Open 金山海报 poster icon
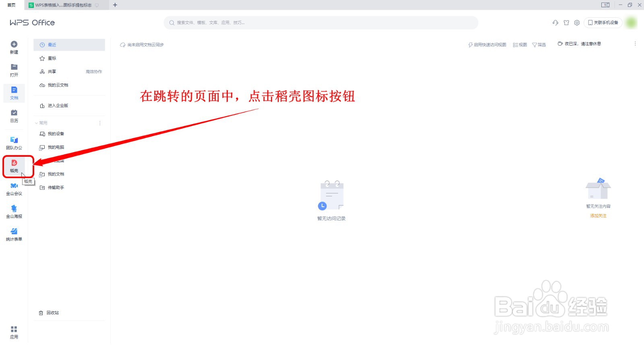The width and height of the screenshot is (644, 349). click(14, 208)
